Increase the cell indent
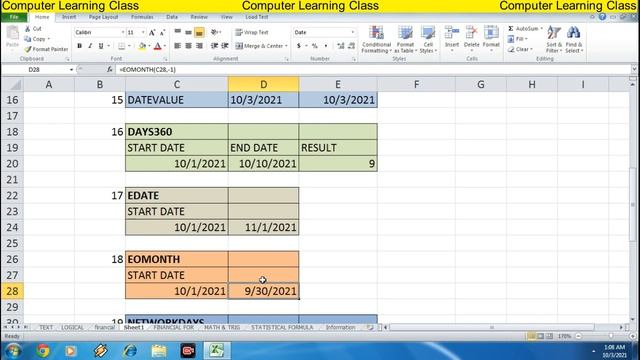This screenshot has height=360, width=640. click(224, 46)
